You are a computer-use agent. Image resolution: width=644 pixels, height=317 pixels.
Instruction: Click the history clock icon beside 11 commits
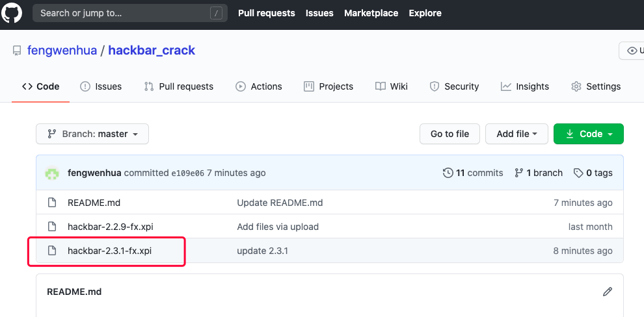(x=448, y=173)
